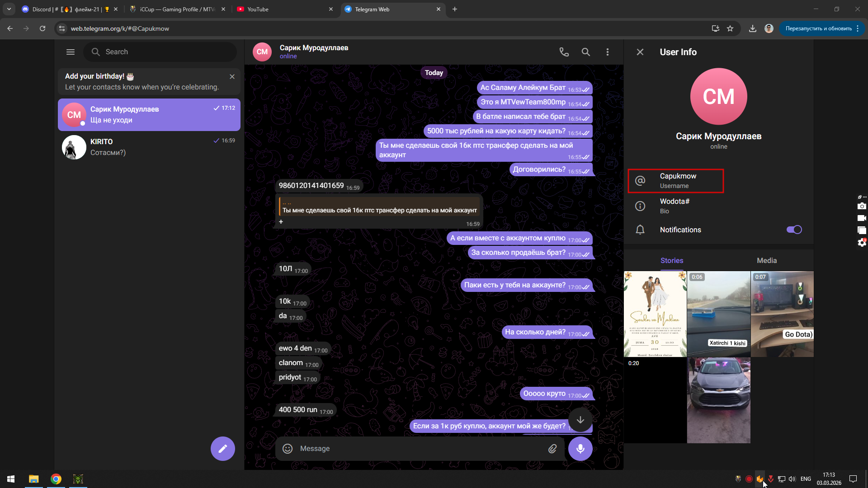This screenshot has width=868, height=488.
Task: Open the chat three-dot more menu
Action: tap(607, 52)
